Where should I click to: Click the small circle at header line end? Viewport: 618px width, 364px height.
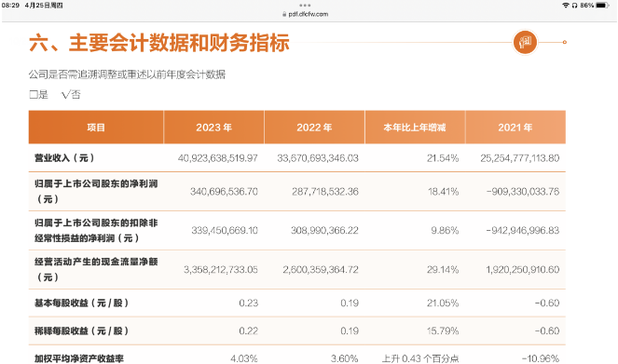(x=564, y=42)
